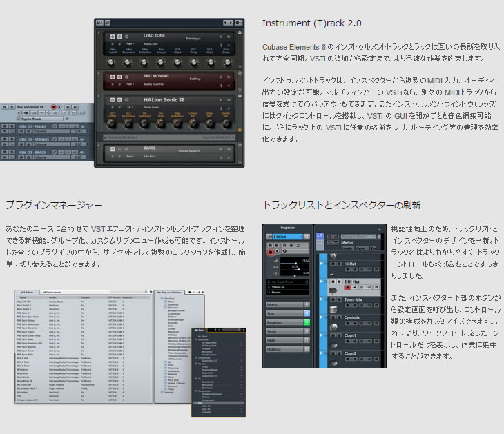Open the Sends section in Inspector
This screenshot has width=504, height=434.
(x=288, y=331)
